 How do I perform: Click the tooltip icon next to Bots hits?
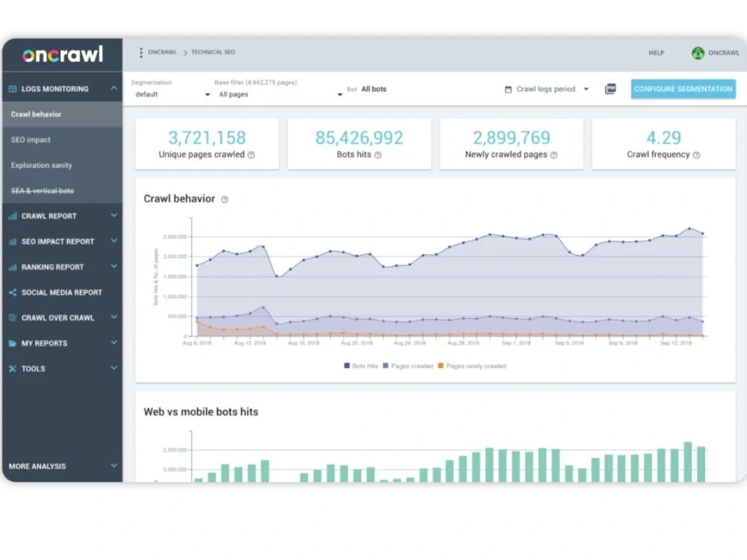(x=379, y=156)
